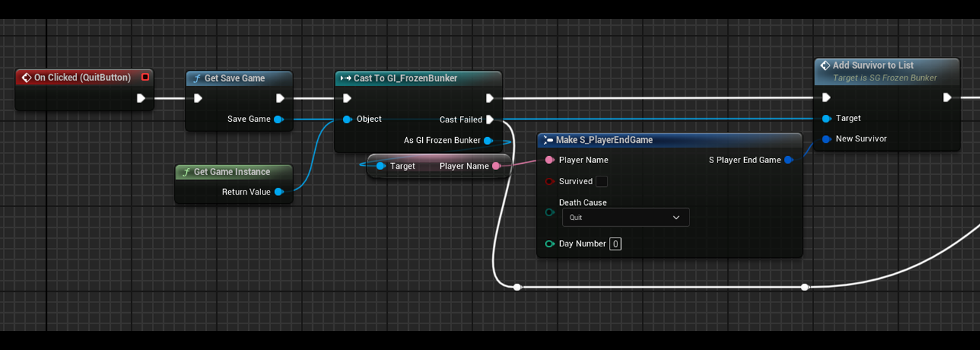Click the Death Cause dropdown chevron arrow
Viewport: 980px width, 350px height.
coord(676,218)
